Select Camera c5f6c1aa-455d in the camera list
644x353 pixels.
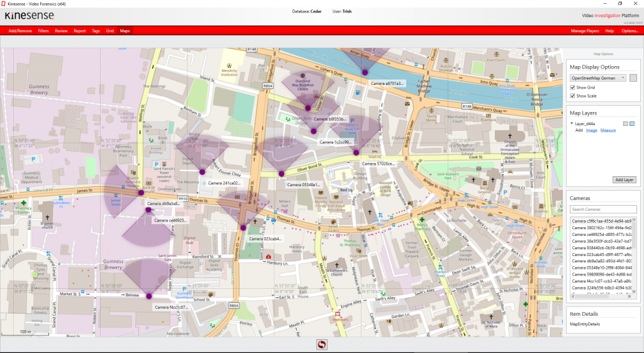point(601,221)
